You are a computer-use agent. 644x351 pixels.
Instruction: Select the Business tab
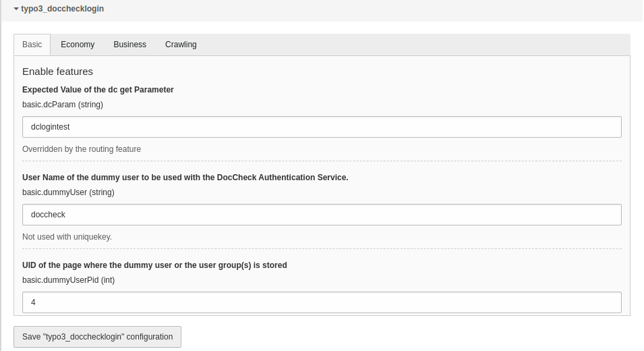point(129,45)
